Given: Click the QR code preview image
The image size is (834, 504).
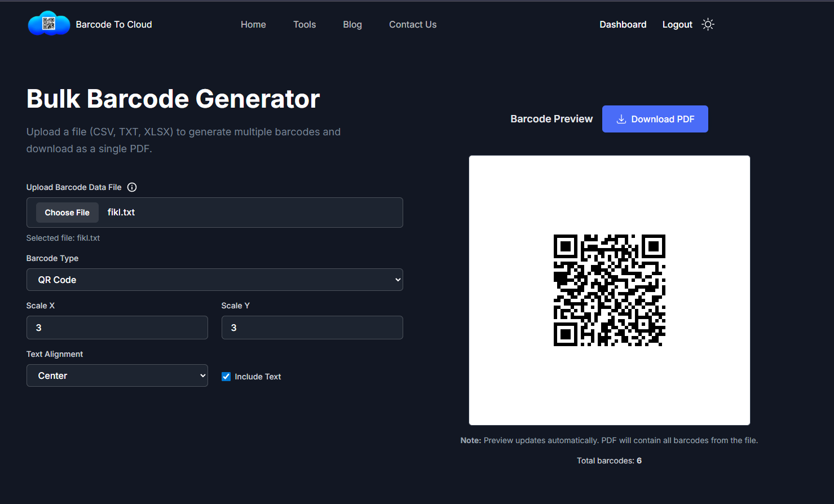Looking at the screenshot, I should tap(610, 291).
